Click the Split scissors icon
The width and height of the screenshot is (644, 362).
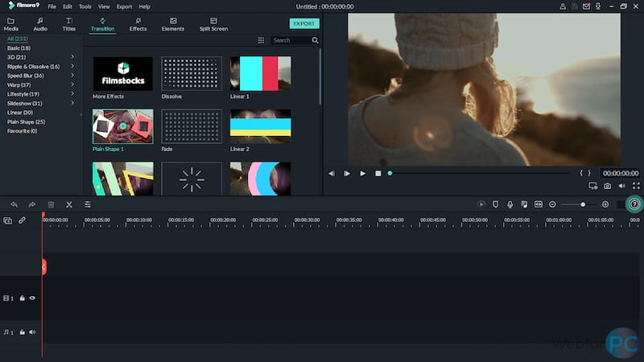(x=69, y=204)
